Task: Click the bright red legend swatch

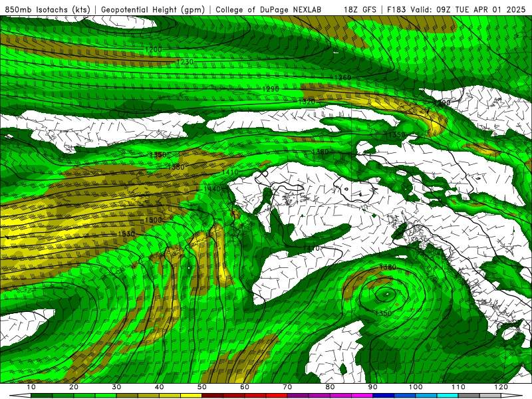Action: (x=277, y=396)
